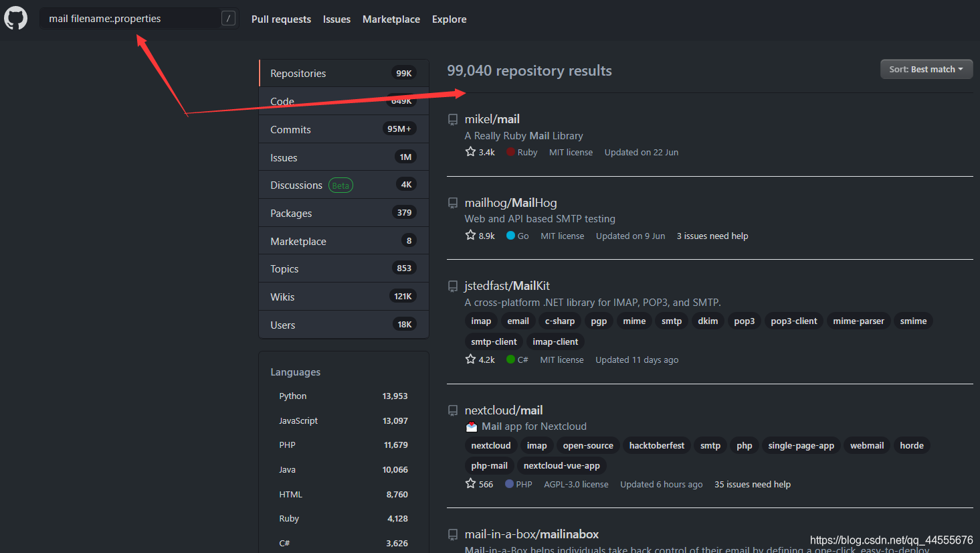
Task: Filter results by C# language
Action: click(343, 544)
